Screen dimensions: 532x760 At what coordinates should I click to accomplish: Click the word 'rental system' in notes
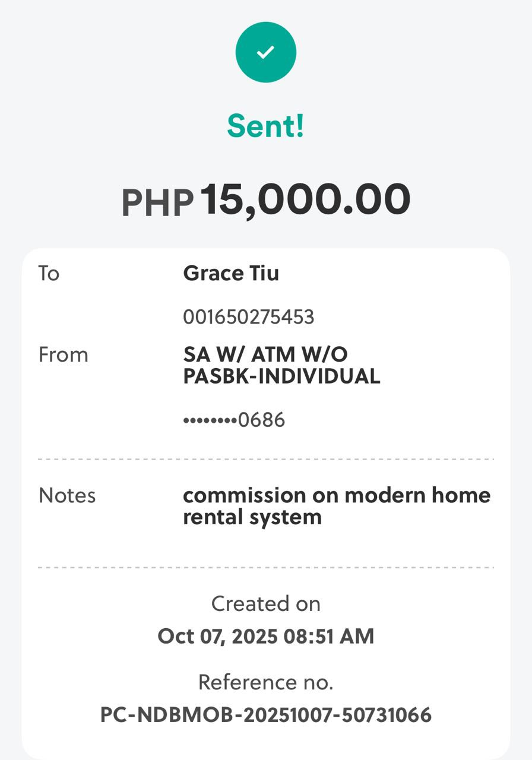click(252, 517)
